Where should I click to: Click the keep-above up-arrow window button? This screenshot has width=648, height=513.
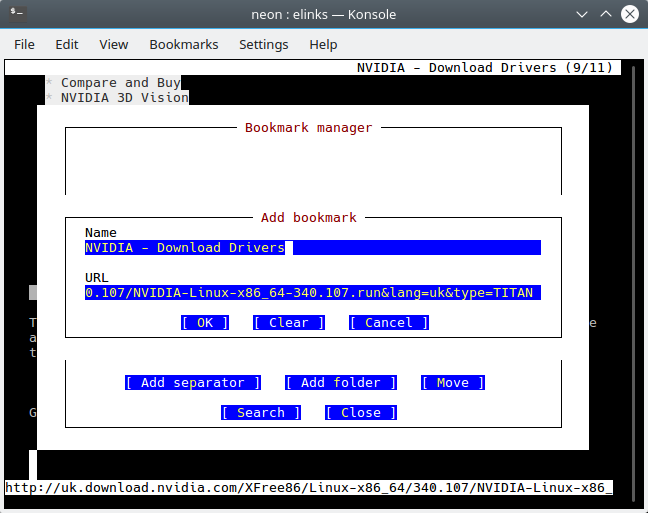pos(606,14)
